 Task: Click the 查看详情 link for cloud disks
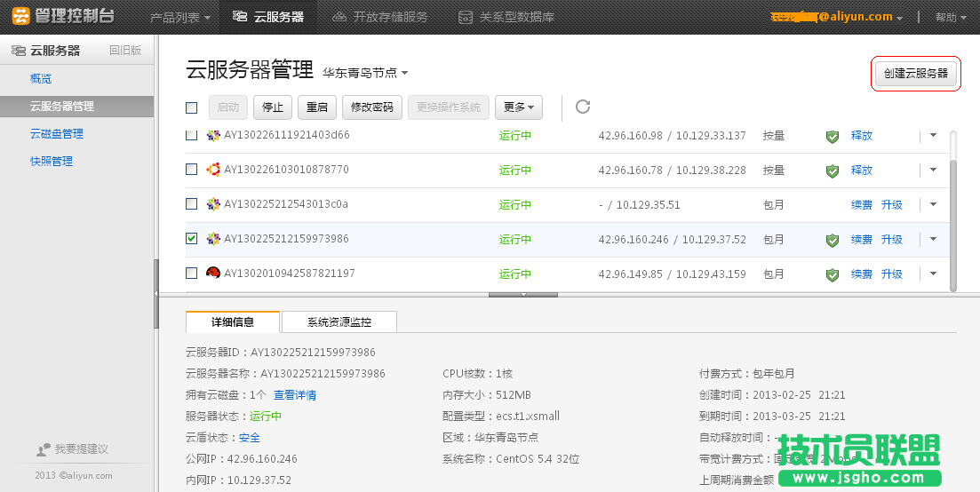(x=295, y=395)
